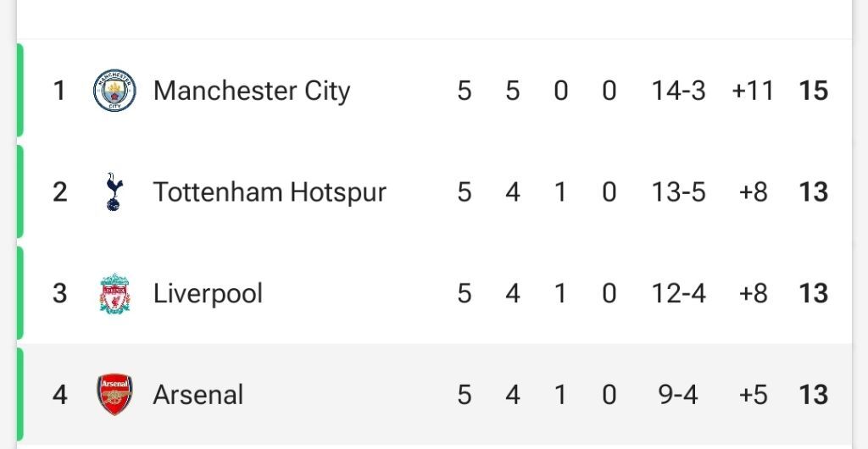Tap the Liverpool club crest
The image size is (868, 449).
point(114,294)
